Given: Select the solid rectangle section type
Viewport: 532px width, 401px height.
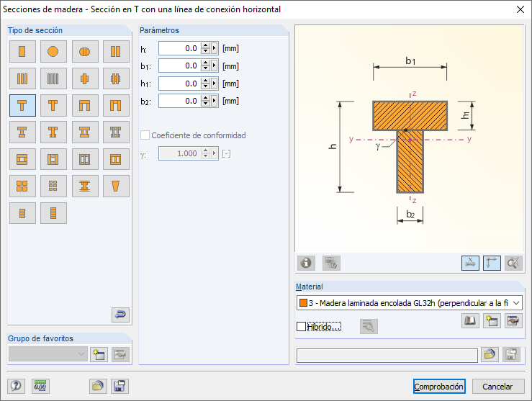Looking at the screenshot, I should 22,51.
